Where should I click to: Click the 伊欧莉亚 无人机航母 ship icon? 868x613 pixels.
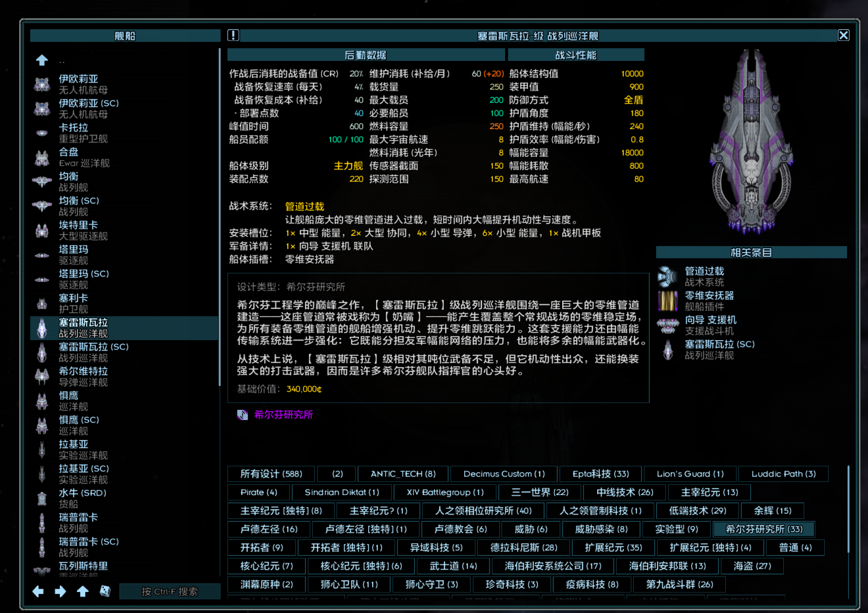coord(42,84)
